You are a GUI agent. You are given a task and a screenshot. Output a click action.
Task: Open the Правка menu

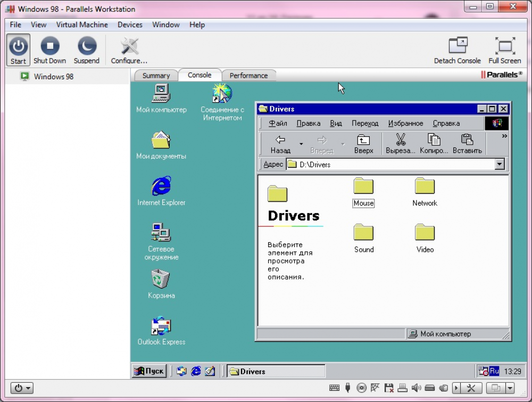point(309,123)
